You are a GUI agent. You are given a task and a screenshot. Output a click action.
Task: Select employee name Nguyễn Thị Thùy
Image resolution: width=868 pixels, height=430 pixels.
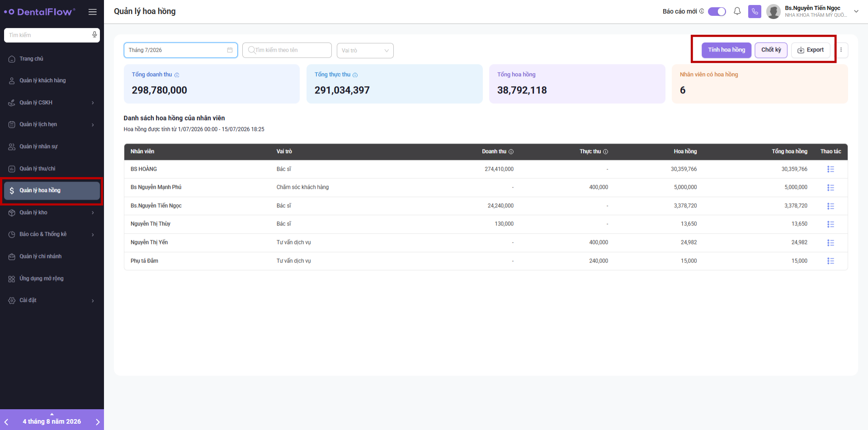click(x=151, y=224)
